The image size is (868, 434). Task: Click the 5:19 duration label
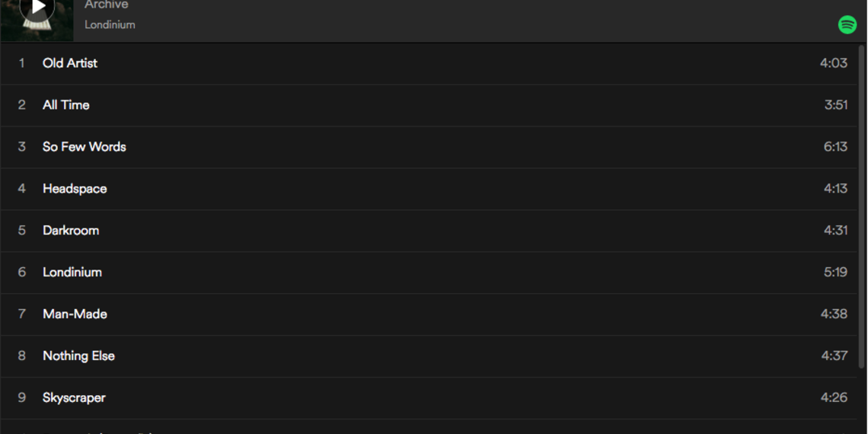pos(834,273)
